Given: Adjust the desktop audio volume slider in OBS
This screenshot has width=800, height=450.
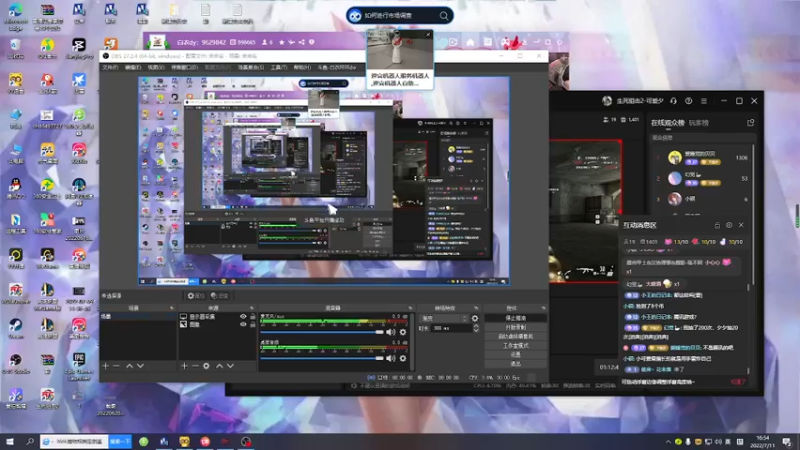Looking at the screenshot, I should tap(322, 358).
